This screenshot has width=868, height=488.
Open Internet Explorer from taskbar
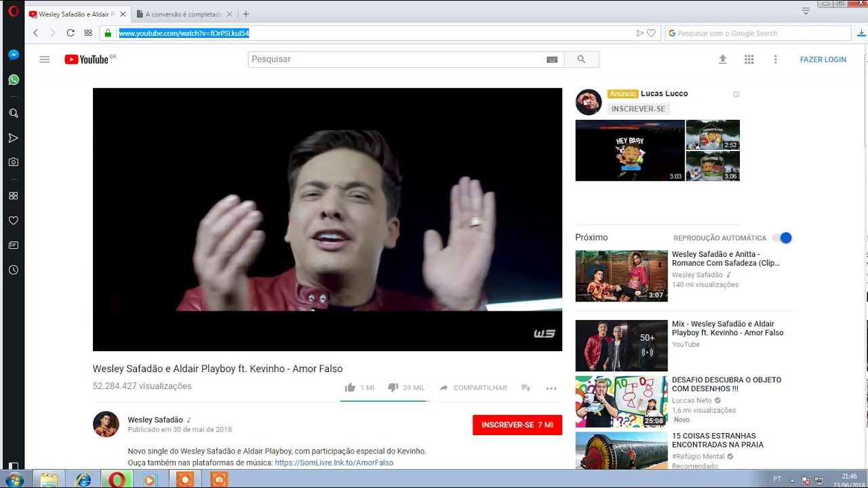click(x=83, y=479)
